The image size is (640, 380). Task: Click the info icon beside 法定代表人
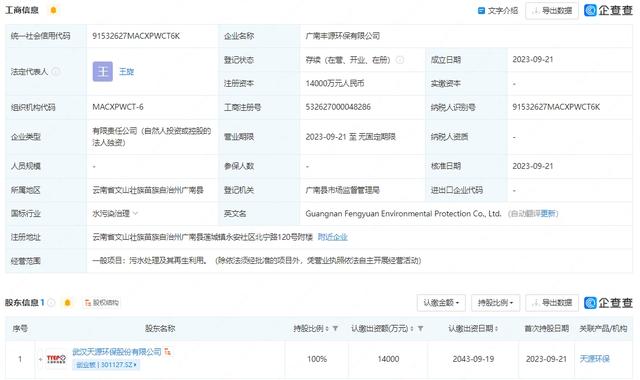click(56, 71)
